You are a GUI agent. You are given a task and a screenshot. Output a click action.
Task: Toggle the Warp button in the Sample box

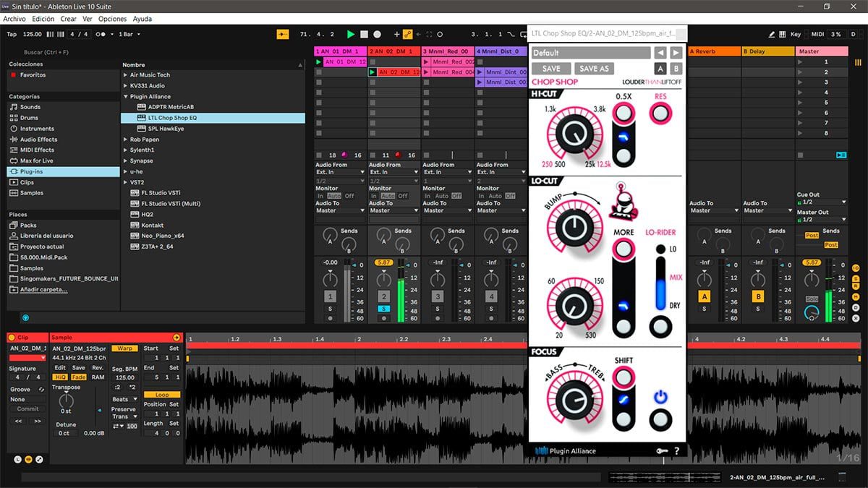point(124,348)
